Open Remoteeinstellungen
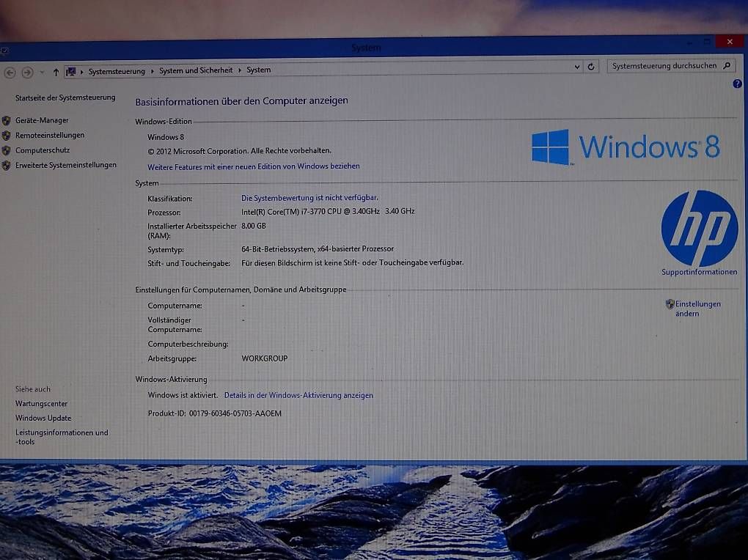 click(x=50, y=135)
